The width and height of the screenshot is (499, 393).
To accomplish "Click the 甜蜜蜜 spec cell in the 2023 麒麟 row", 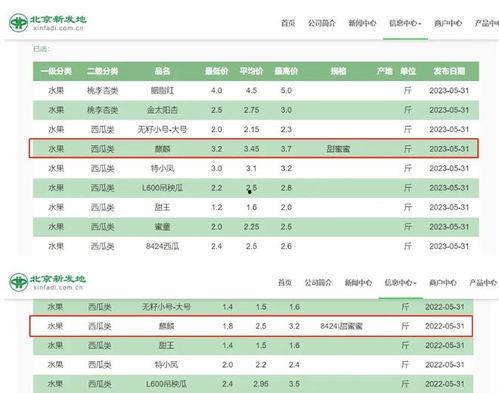I will 338,149.
